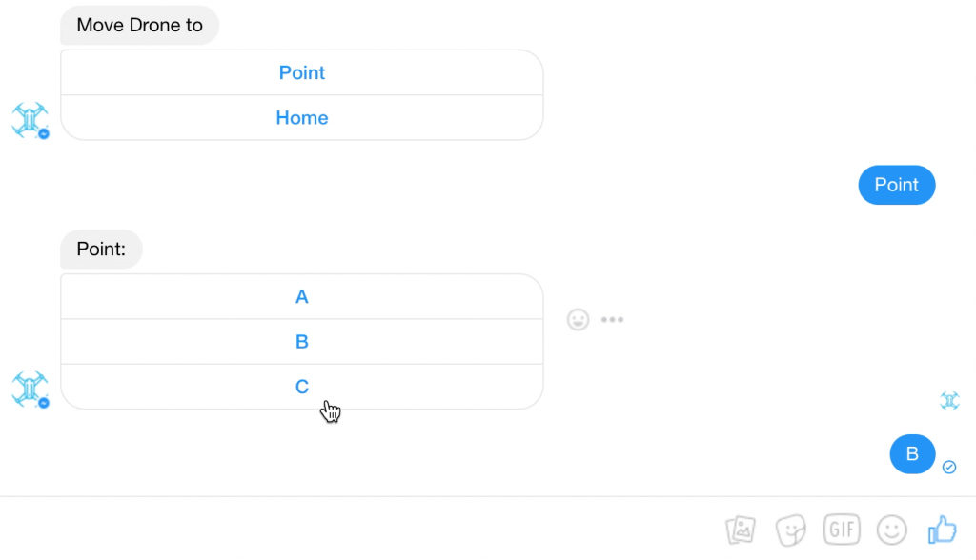This screenshot has height=560, width=976.
Task: Click the "Move Drone to" message bubble
Action: [139, 26]
